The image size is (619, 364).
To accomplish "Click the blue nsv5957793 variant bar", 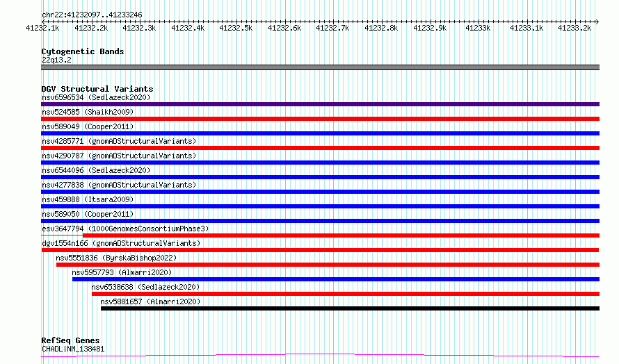I will [x=336, y=279].
